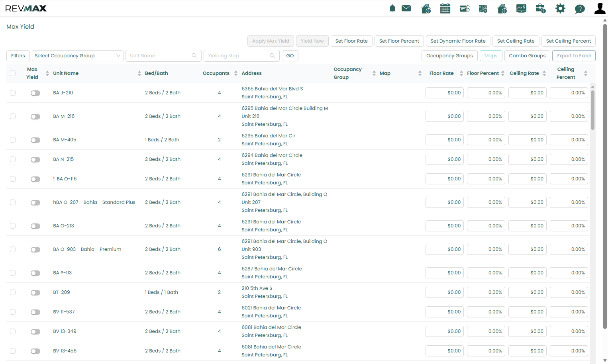This screenshot has width=608, height=364.
Task: Click Floor Rate field for BA O-213
Action: pos(445,226)
